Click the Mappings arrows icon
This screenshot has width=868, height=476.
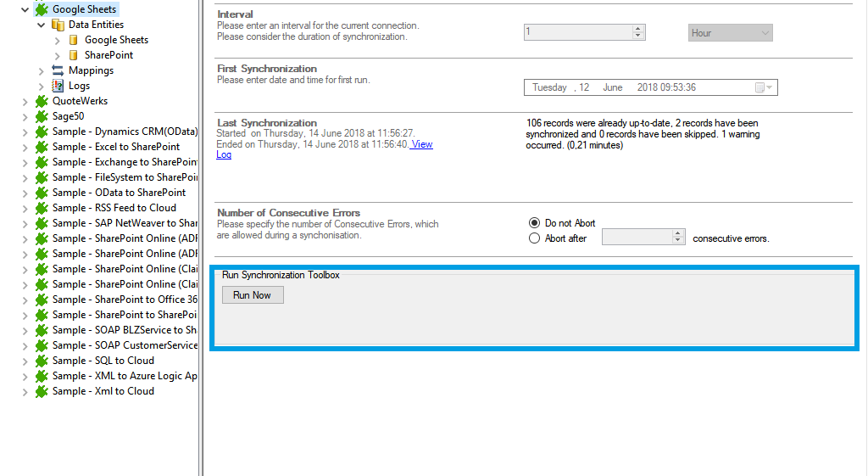click(x=58, y=70)
